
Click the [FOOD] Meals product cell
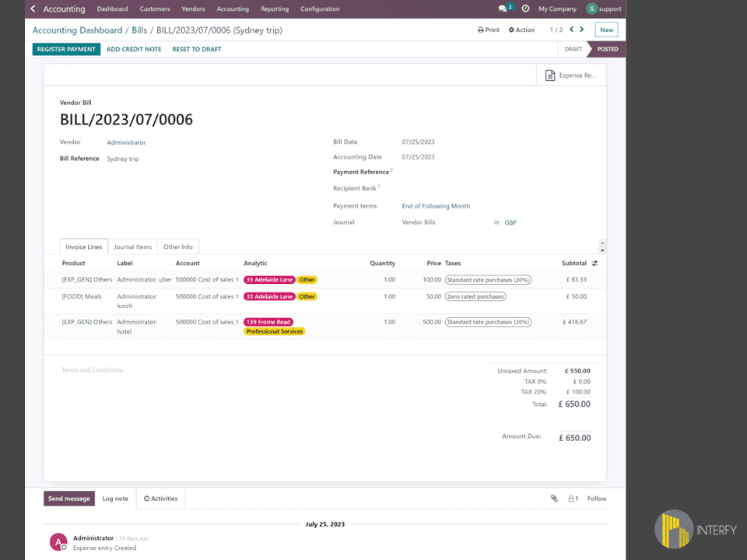[82, 296]
